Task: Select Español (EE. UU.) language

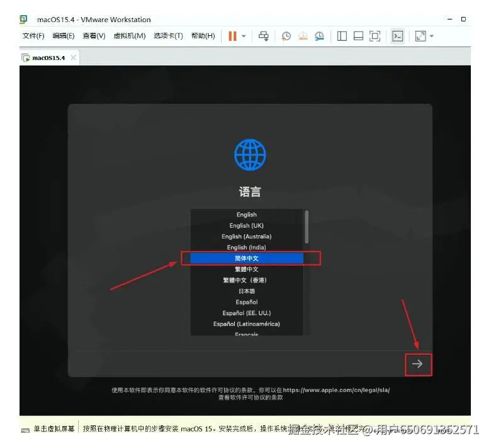Action: click(246, 313)
